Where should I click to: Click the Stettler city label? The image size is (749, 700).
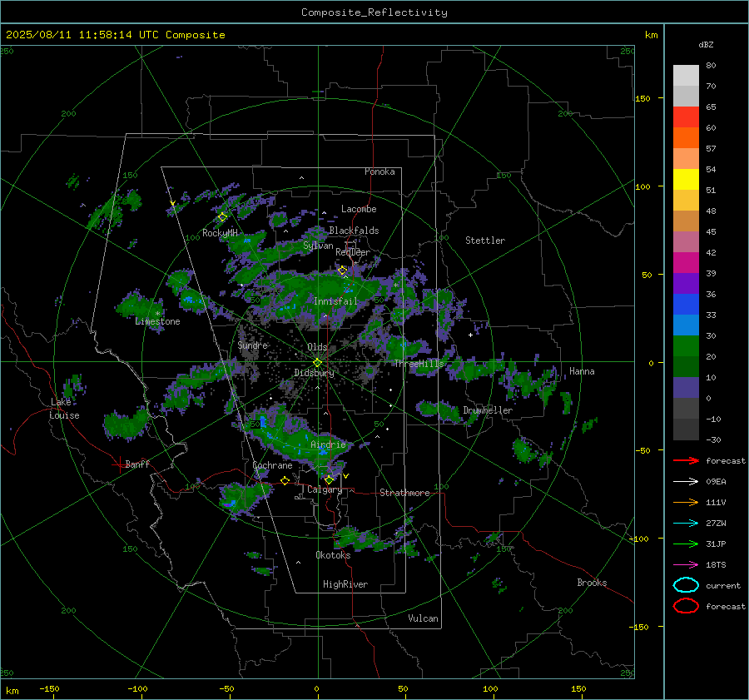(x=485, y=241)
